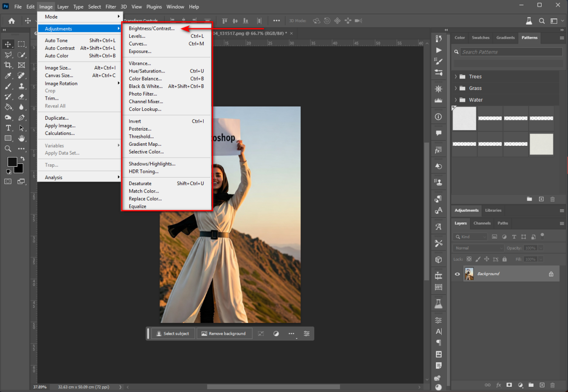Select the Rectangle shape tool
Viewport: 568px width, 392px height.
point(9,138)
